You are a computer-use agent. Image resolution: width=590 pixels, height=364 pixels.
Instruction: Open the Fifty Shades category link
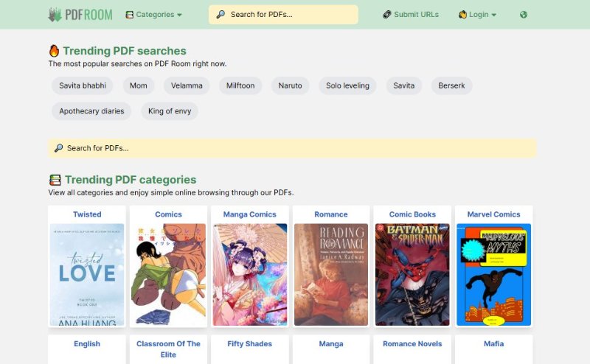pos(249,343)
